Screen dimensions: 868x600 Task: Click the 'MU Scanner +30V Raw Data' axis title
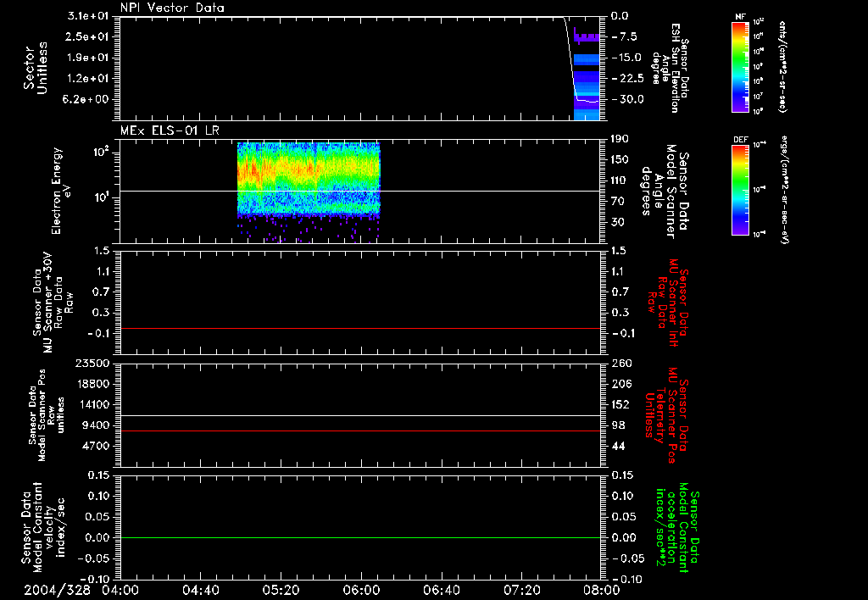pyautogui.click(x=52, y=303)
